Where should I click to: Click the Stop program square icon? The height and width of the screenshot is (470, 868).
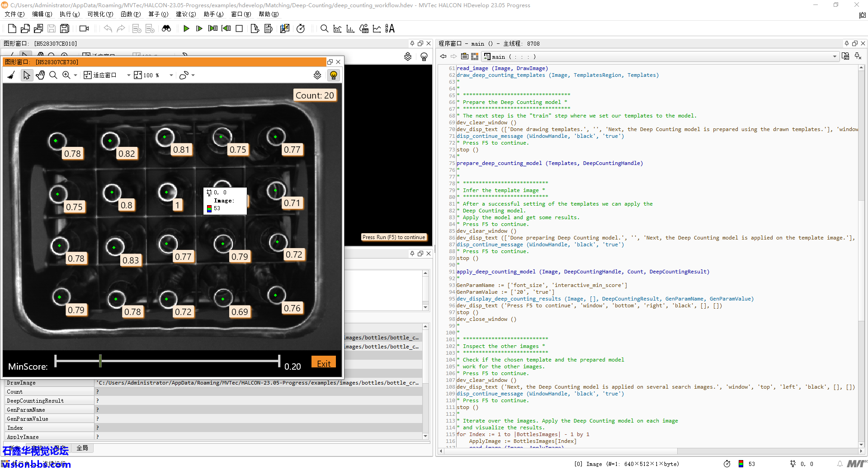pos(239,28)
